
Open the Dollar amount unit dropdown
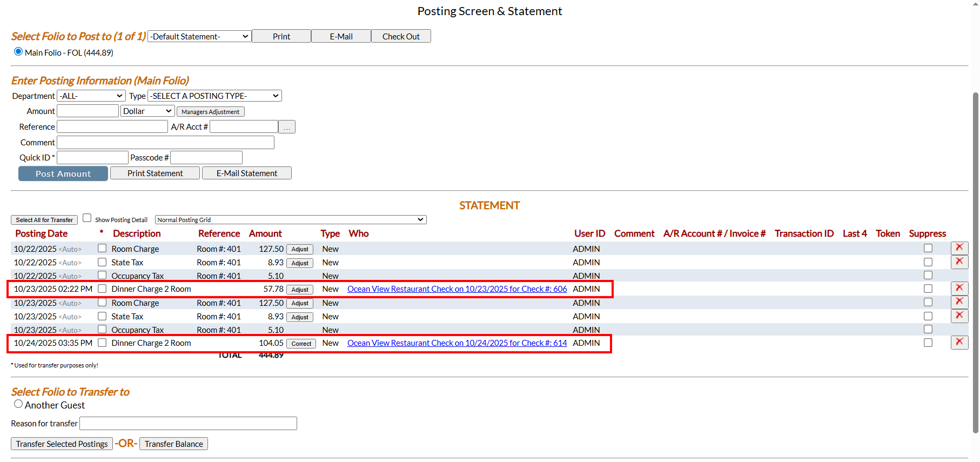point(147,111)
